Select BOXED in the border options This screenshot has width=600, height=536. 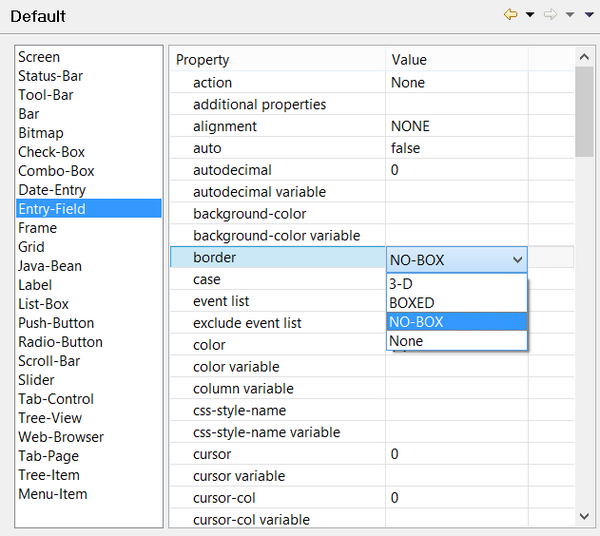[x=456, y=303]
